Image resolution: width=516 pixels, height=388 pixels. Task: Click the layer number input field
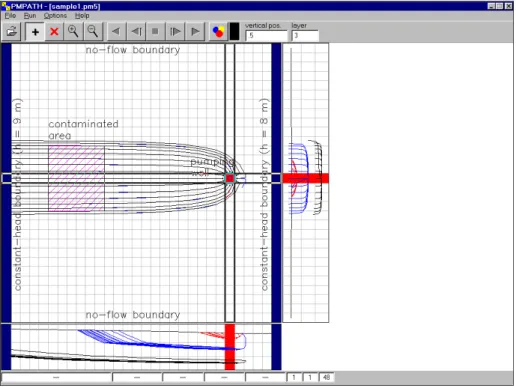click(305, 35)
